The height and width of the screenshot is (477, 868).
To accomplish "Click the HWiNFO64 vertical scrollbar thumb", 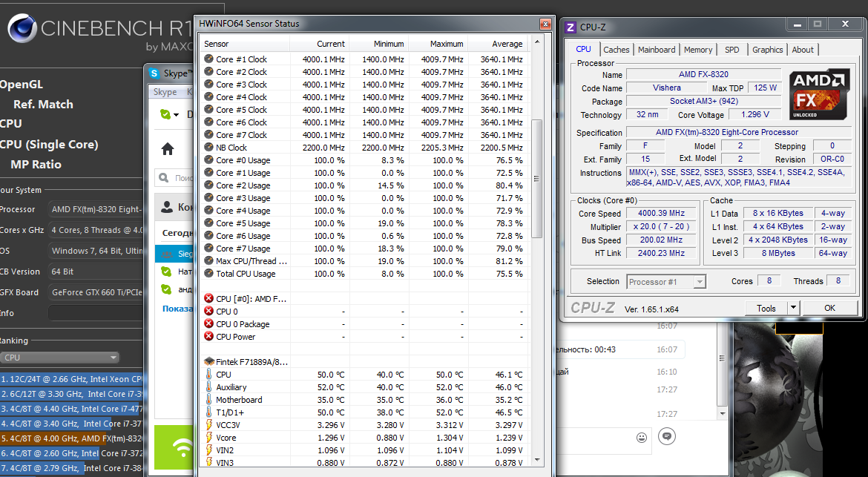I will point(536,179).
